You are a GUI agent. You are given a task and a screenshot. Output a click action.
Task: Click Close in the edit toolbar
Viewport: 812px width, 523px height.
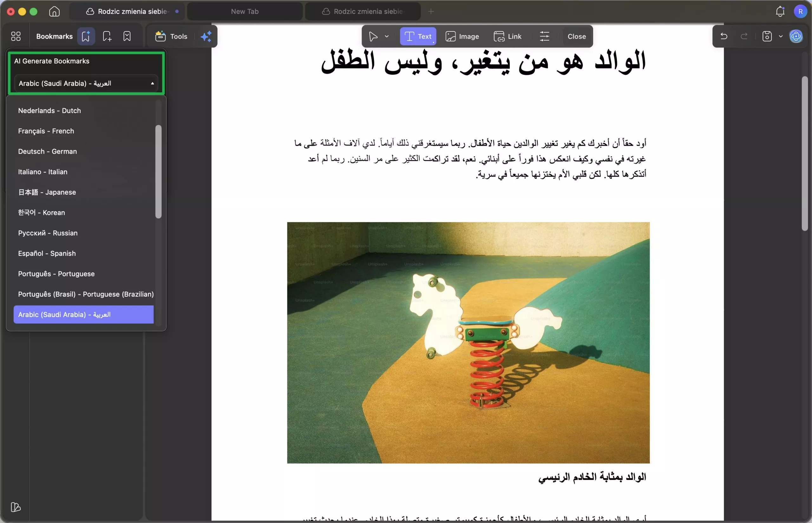577,36
